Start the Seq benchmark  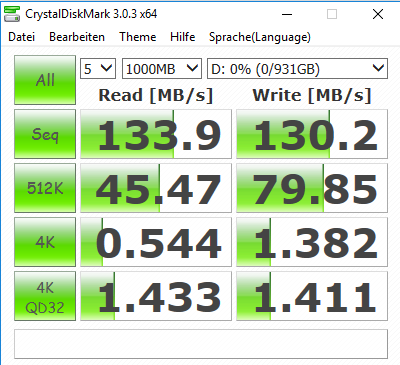[x=45, y=134]
